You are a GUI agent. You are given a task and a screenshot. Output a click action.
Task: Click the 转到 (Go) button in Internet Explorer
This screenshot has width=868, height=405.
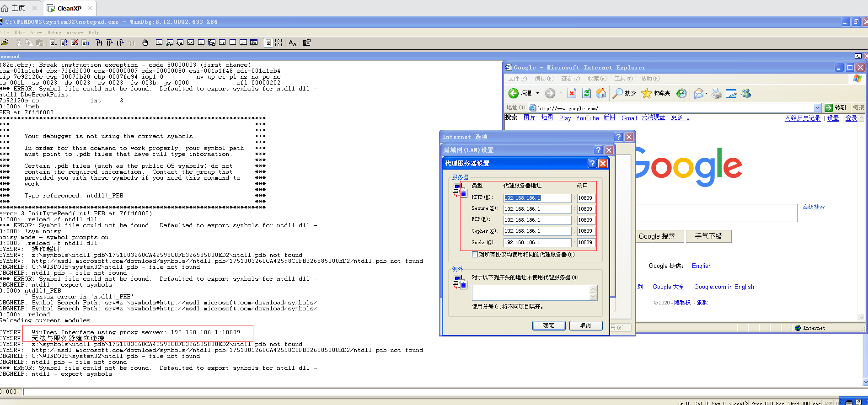point(836,108)
